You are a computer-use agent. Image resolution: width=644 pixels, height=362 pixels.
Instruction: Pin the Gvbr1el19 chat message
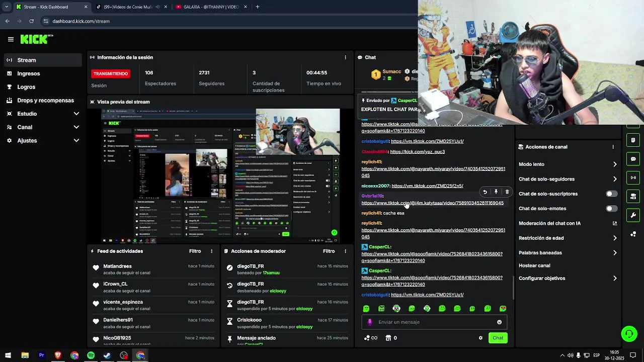tap(496, 192)
